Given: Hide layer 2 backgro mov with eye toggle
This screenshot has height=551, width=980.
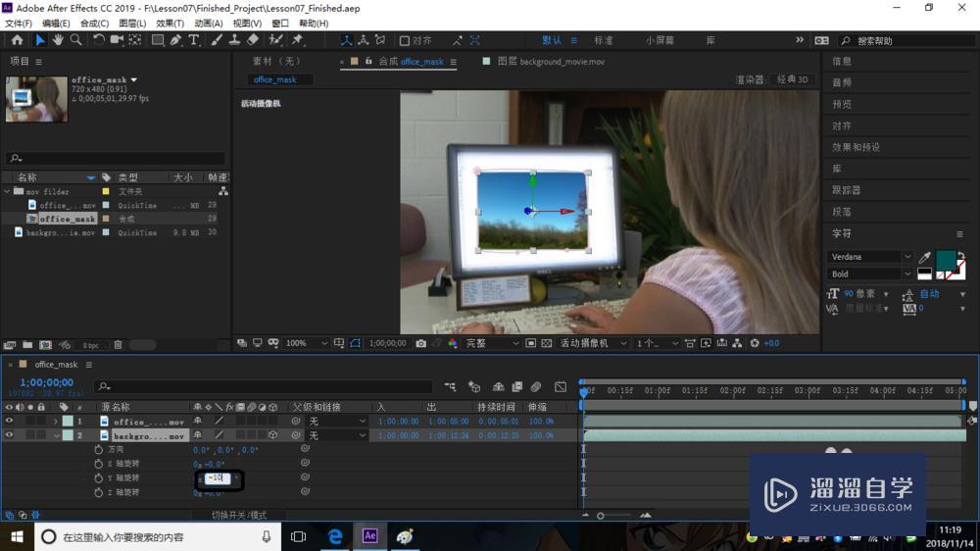Looking at the screenshot, I should click(9, 435).
